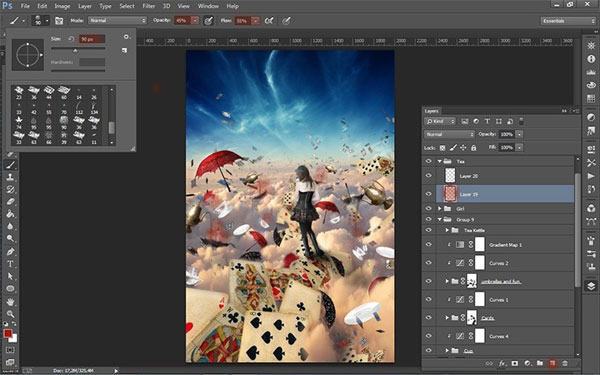Screen dimensions: 600x375
Task: Open brush preset gear menu
Action: coord(126,37)
